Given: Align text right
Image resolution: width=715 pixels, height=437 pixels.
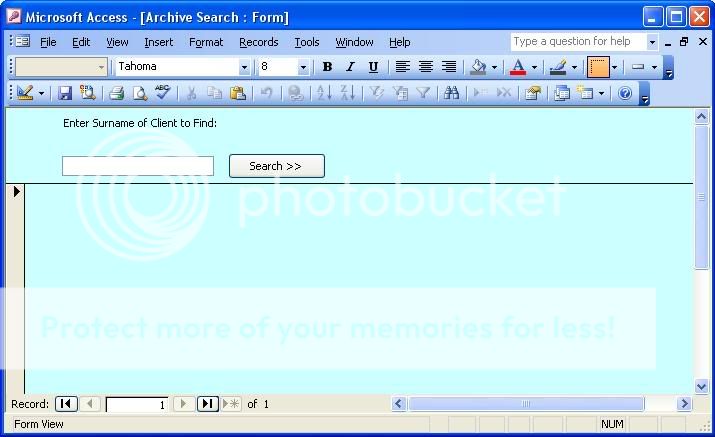Looking at the screenshot, I should (449, 67).
